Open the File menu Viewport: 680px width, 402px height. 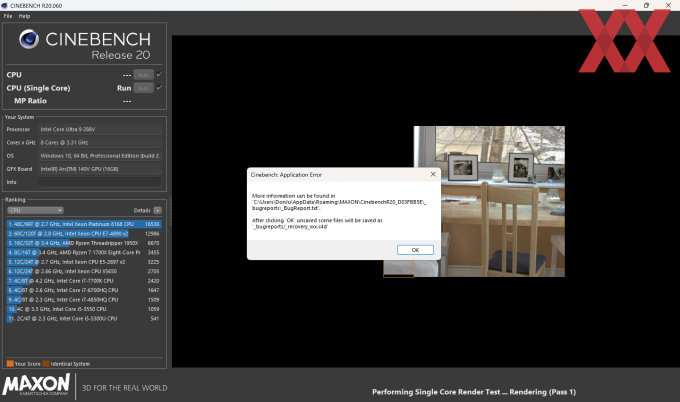pos(8,16)
